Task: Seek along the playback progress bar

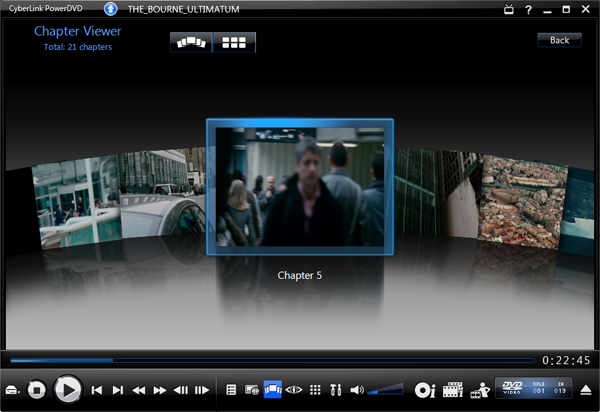Action: [272, 360]
